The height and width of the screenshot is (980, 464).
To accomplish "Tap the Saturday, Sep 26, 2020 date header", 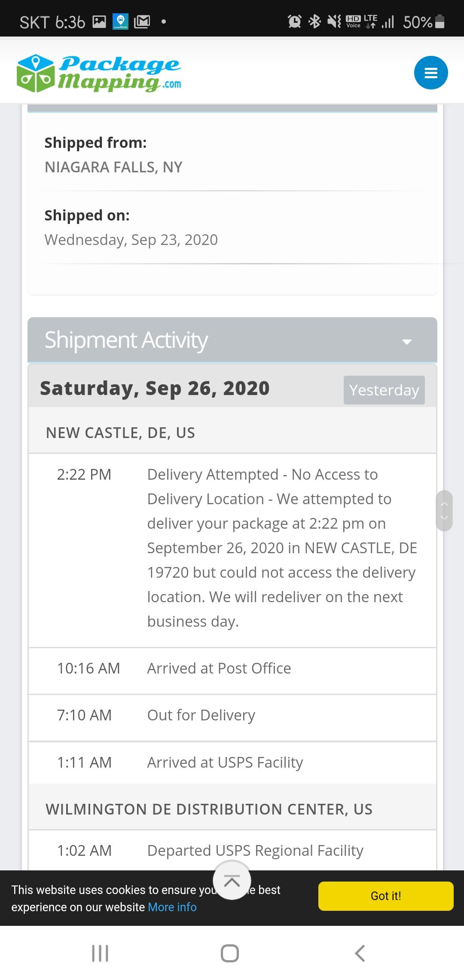I will point(155,388).
